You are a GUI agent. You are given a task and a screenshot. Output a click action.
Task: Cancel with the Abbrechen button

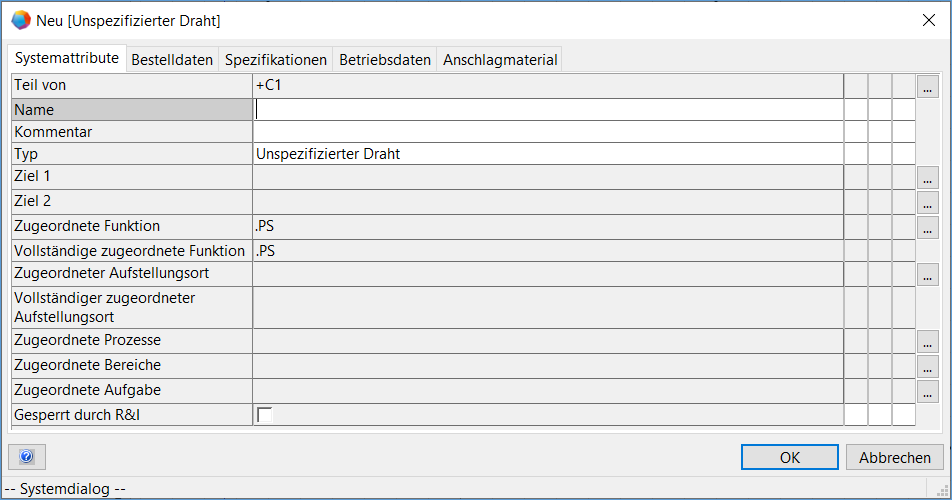click(x=895, y=457)
